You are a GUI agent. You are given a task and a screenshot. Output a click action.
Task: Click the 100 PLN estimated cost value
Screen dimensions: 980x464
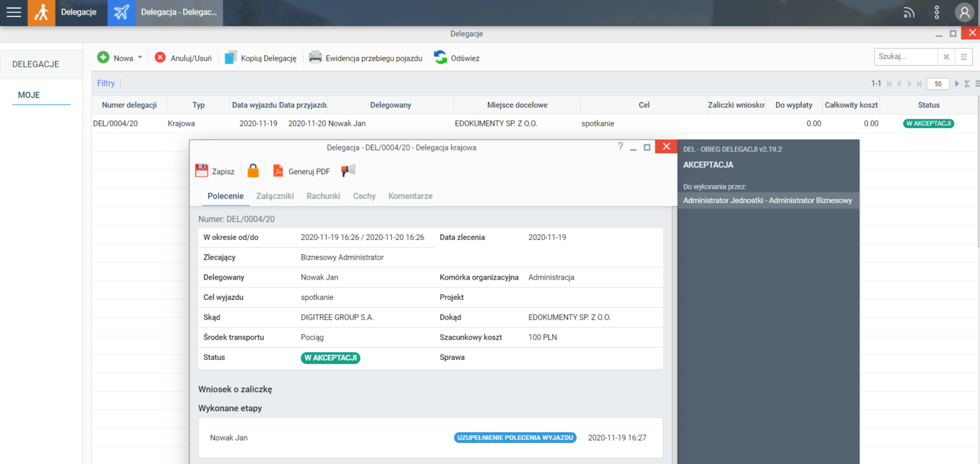point(543,337)
